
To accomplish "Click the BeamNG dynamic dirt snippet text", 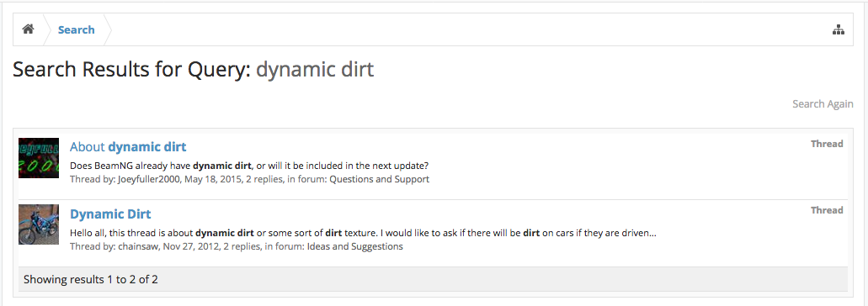I will point(250,166).
